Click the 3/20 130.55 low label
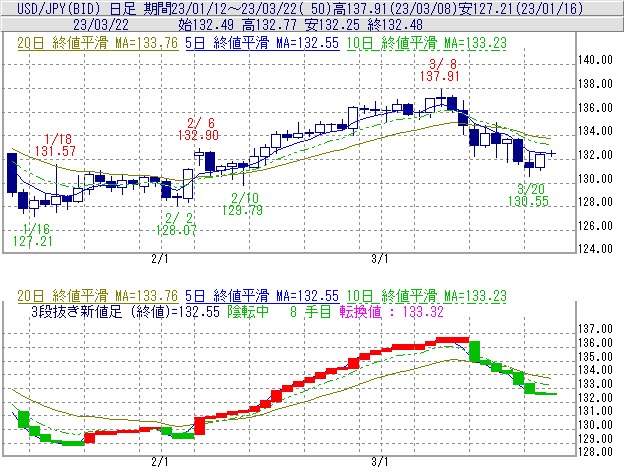The height and width of the screenshot is (475, 624). pos(528,195)
